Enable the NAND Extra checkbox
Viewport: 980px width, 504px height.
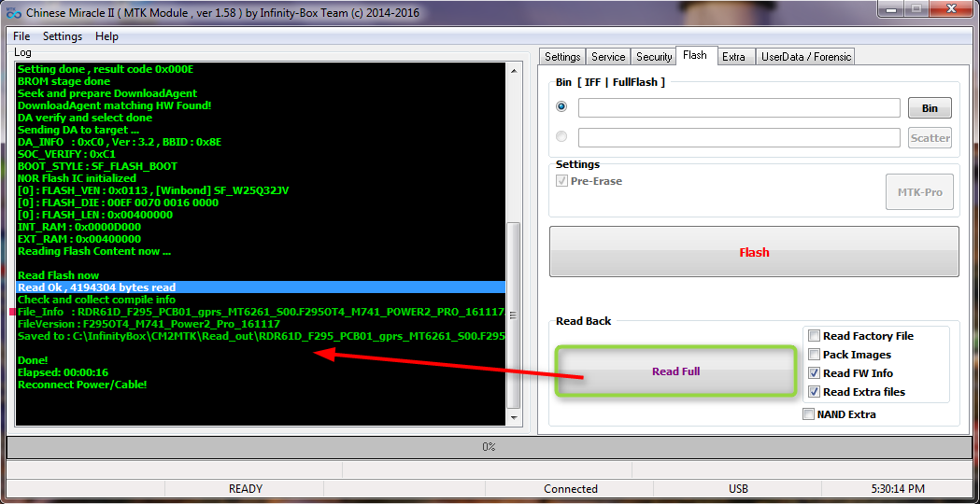point(808,414)
